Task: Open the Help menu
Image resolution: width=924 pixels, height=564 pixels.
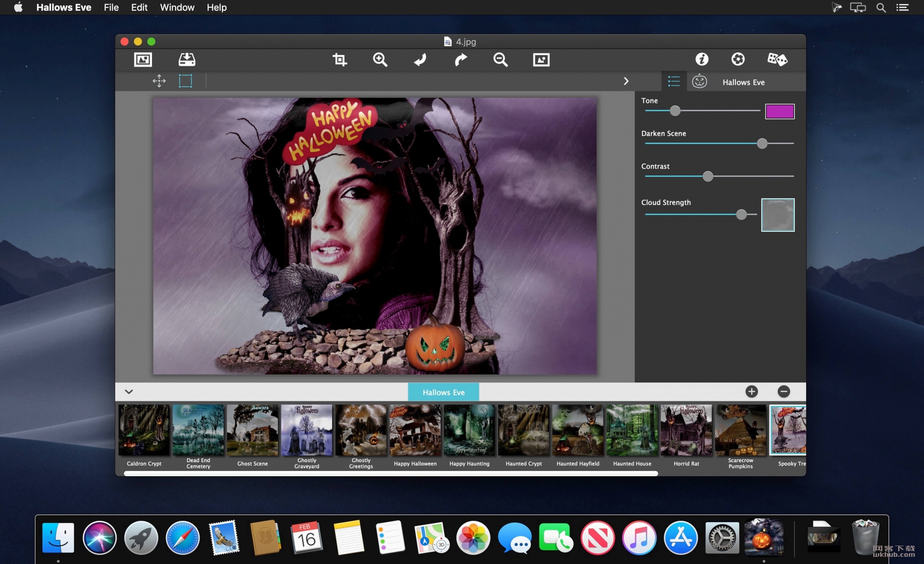Action: click(217, 8)
